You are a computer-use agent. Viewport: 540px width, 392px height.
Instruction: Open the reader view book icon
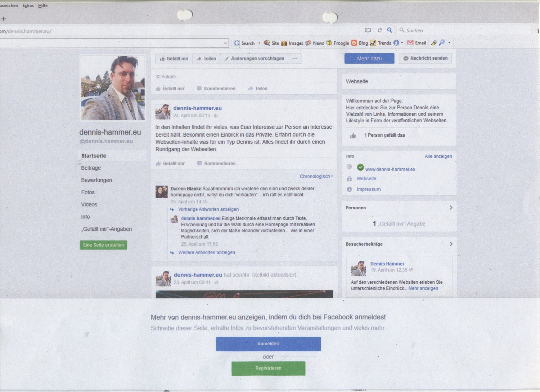[368, 31]
